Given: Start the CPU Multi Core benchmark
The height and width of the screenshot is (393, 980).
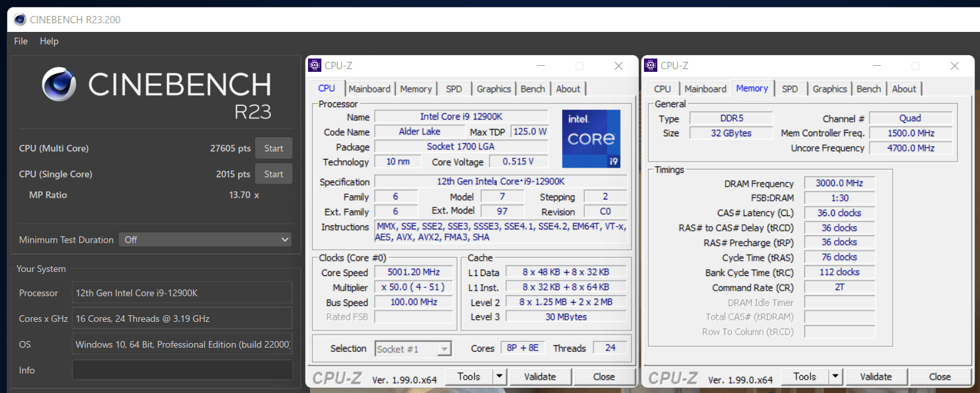Looking at the screenshot, I should pos(273,148).
